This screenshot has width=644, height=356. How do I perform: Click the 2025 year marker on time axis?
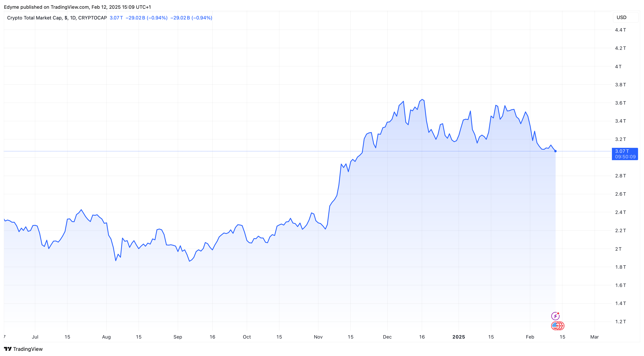coord(459,337)
